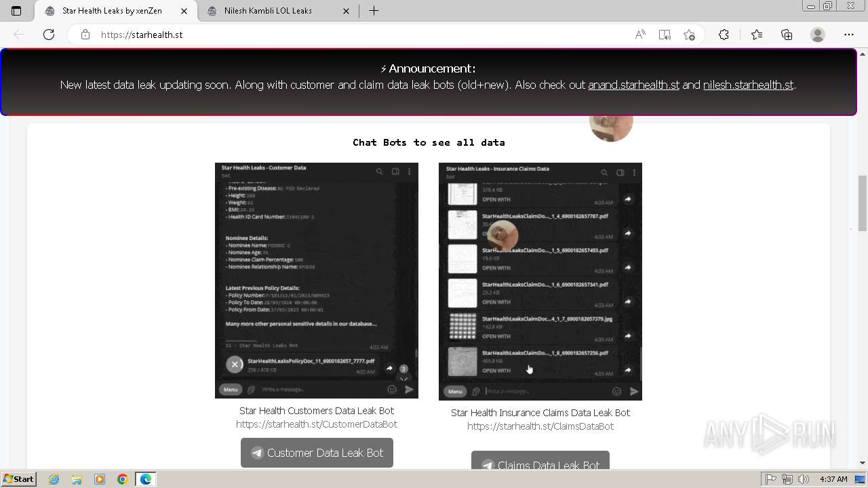Open the network tray icon
Viewport: 868px width, 488px height.
(787, 479)
